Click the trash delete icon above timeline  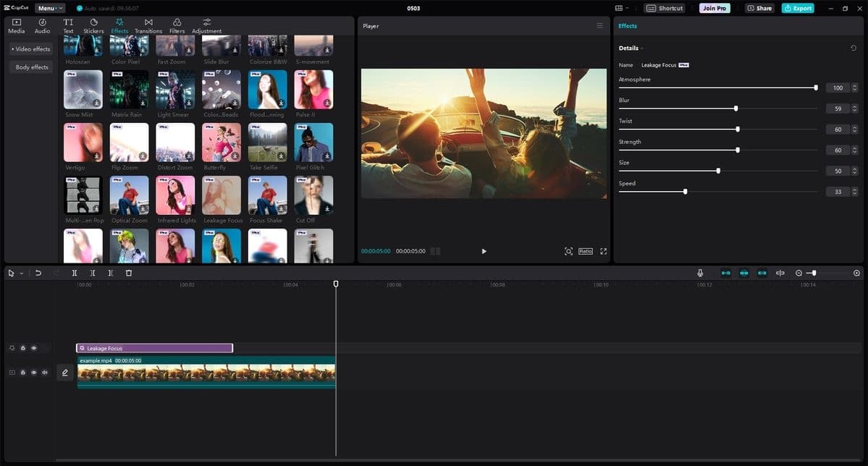click(x=129, y=273)
